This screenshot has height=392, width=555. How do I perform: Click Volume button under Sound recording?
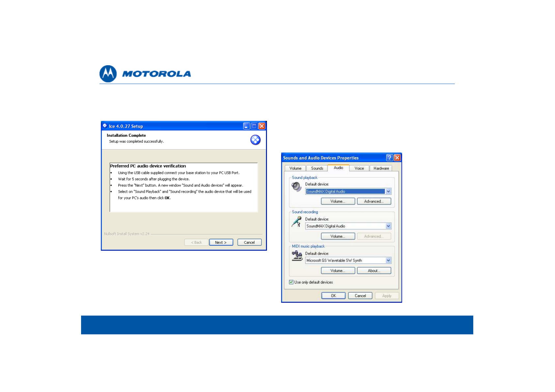coord(338,236)
